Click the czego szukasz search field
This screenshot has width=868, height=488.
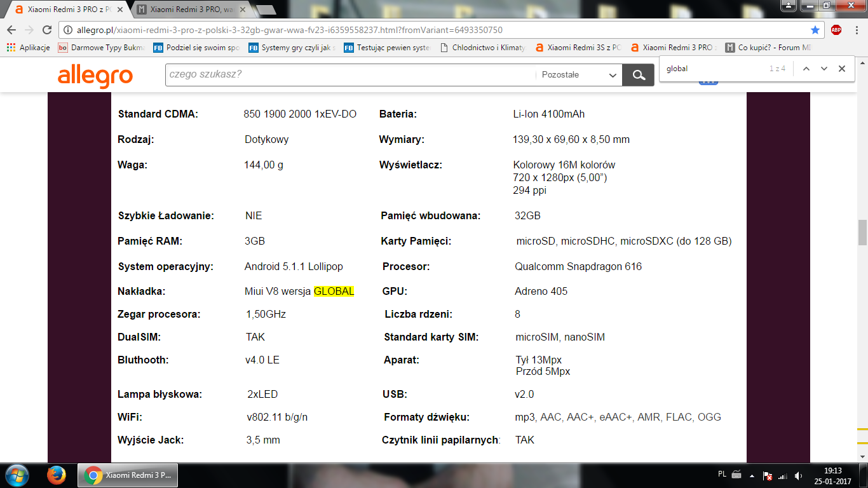[x=349, y=75]
